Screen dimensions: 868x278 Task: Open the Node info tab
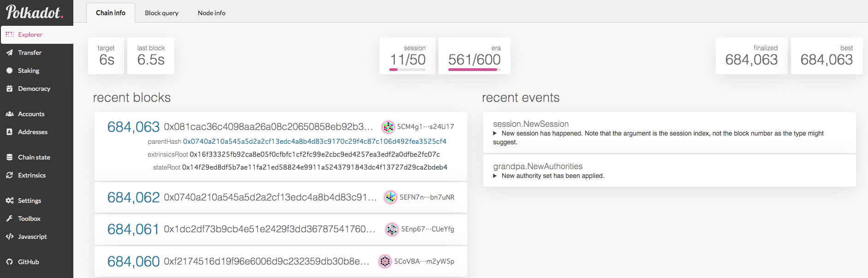(x=212, y=13)
